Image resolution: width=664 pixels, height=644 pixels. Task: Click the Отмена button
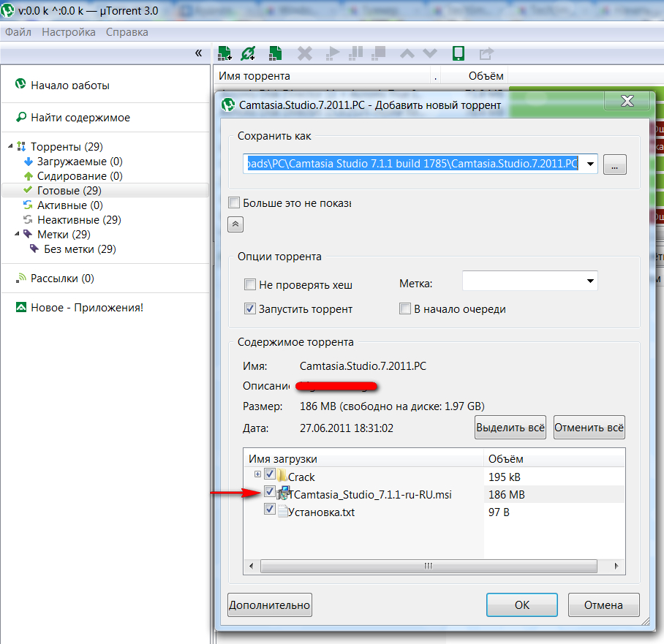pyautogui.click(x=603, y=605)
